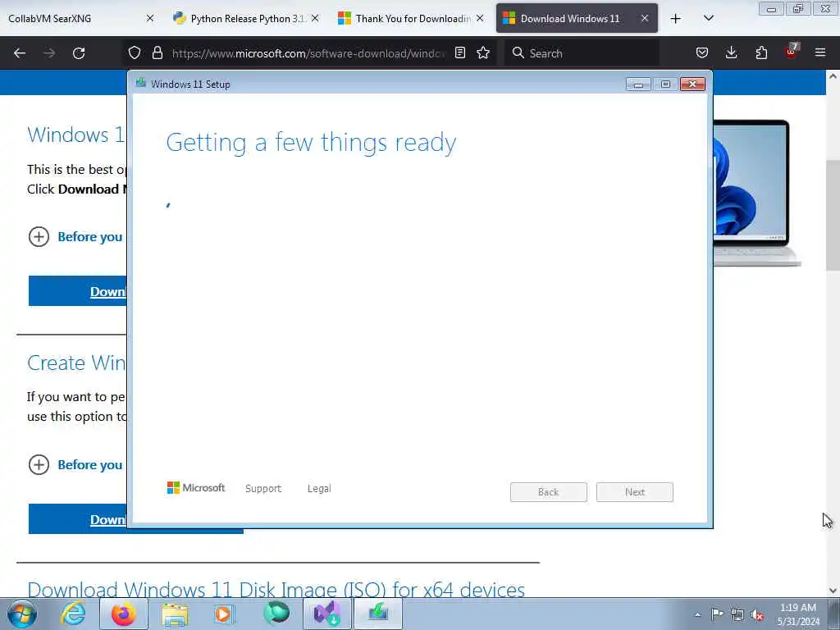
Task: Reload the page with the refresh icon
Action: click(x=79, y=53)
